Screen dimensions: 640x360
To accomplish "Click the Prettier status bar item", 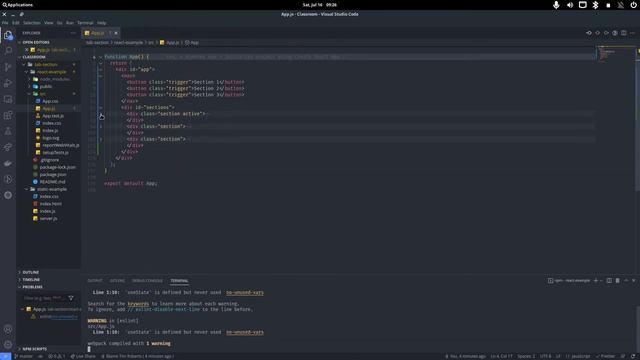I will point(605,356).
